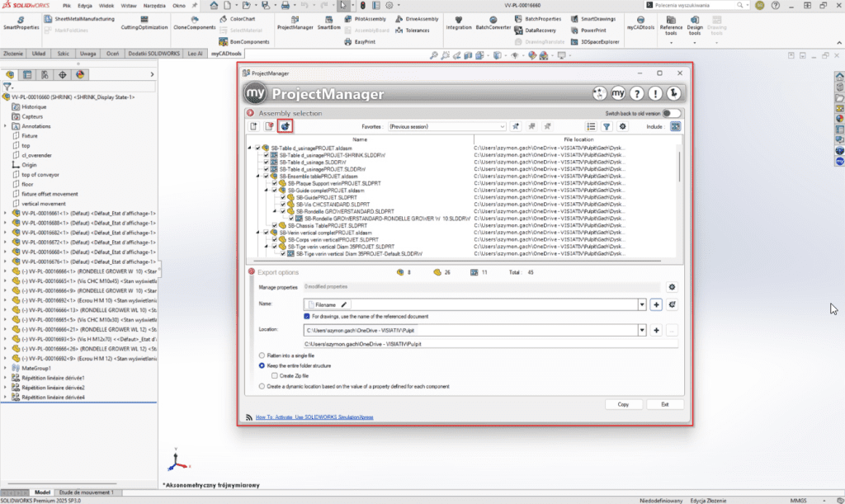Expand Annotations in the feature tree

coord(6,126)
